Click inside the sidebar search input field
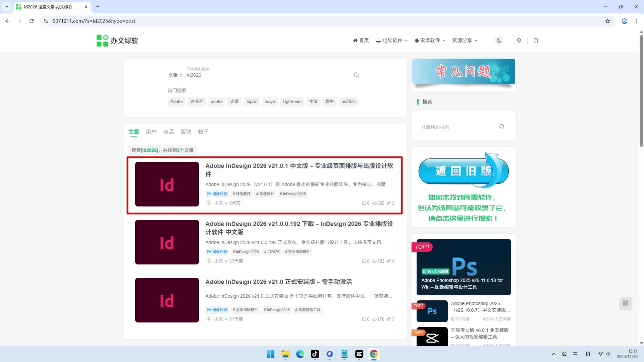644x362 pixels. (x=458, y=127)
